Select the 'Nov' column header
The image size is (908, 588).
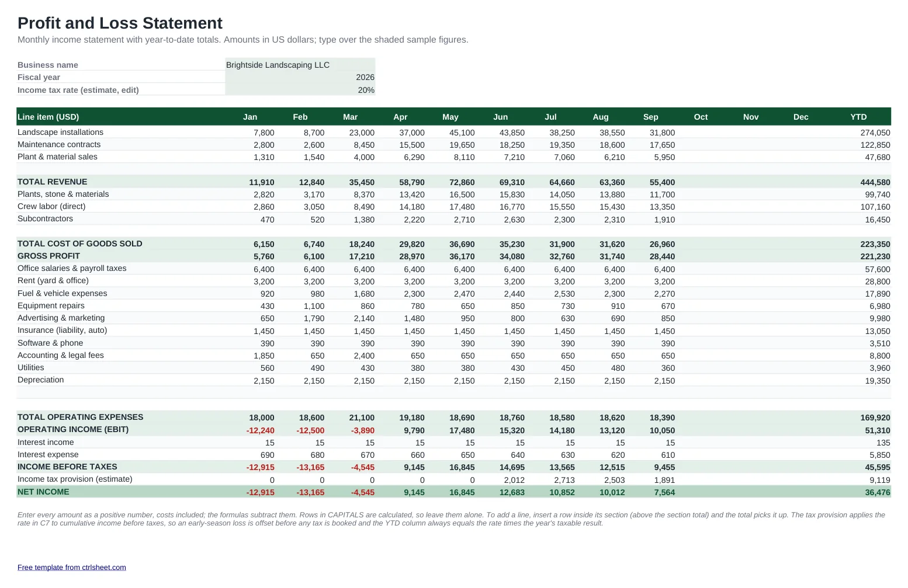751,117
